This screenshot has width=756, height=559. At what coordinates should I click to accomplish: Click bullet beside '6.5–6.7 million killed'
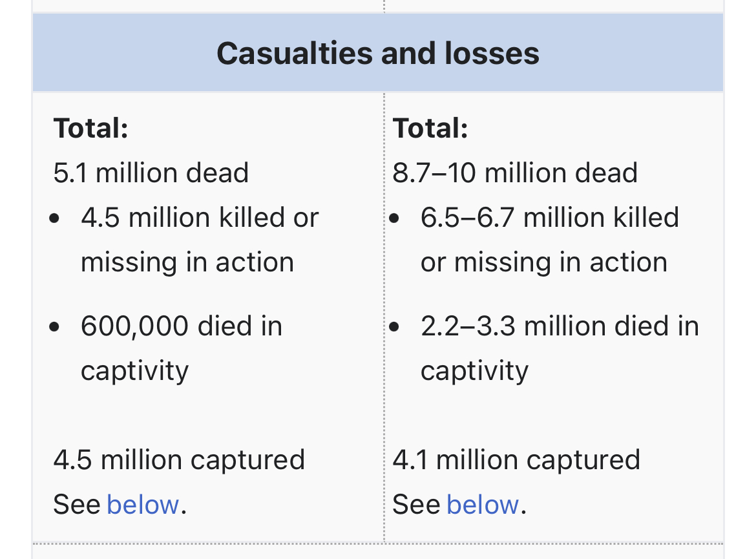(x=395, y=218)
